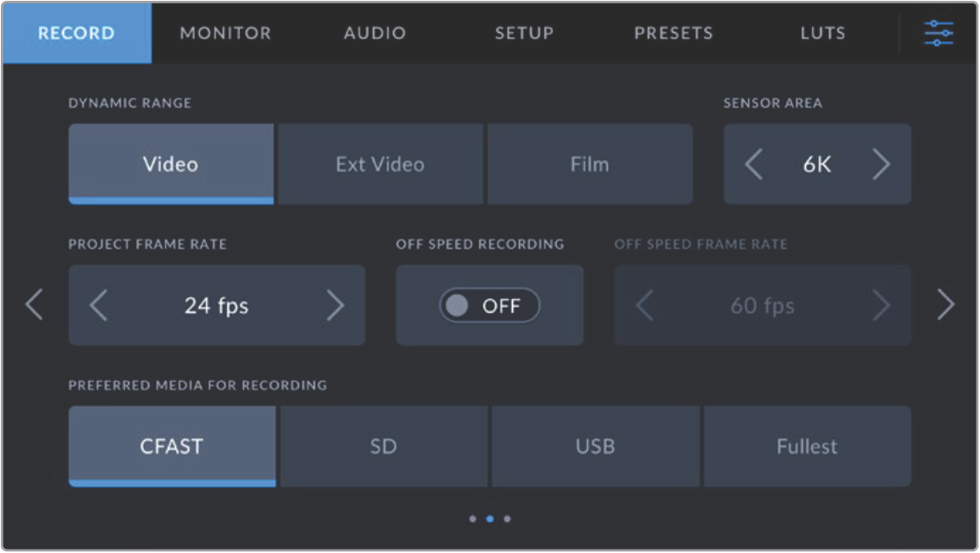Set preferred media to USB

coord(595,447)
